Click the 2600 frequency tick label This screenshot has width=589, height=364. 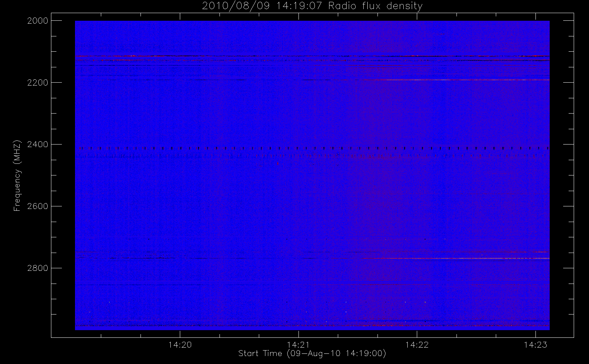tap(37, 206)
